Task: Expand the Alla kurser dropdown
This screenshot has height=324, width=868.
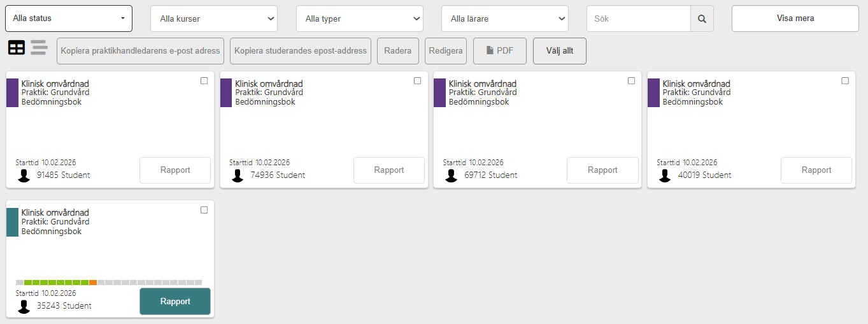Action: [x=214, y=19]
